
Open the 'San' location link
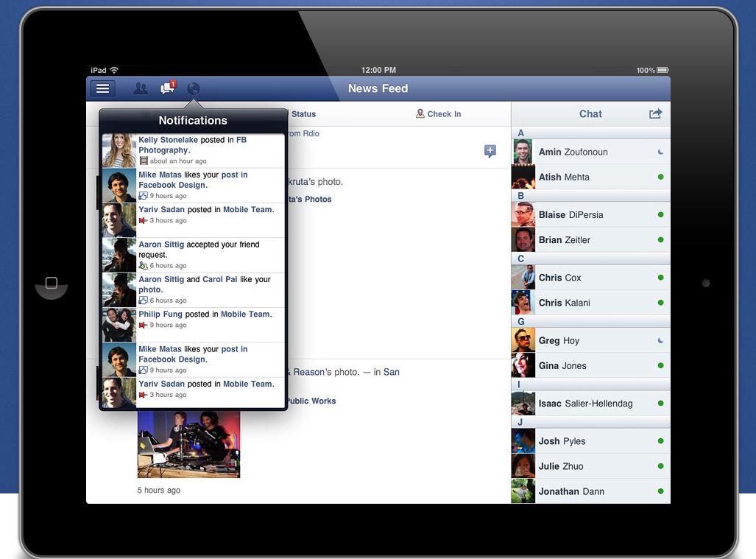392,372
